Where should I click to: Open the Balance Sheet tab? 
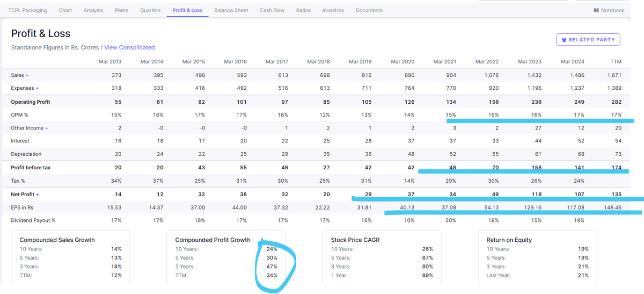click(x=231, y=10)
